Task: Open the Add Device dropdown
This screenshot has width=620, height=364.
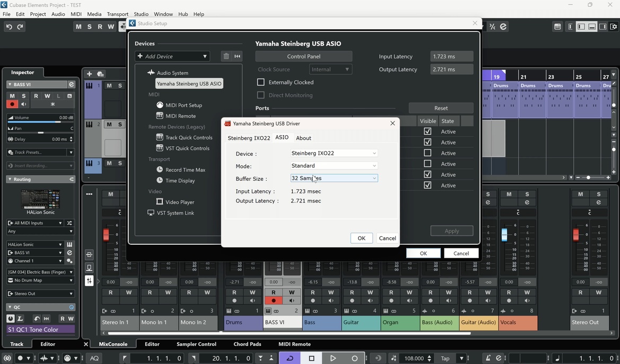Action: click(x=172, y=56)
